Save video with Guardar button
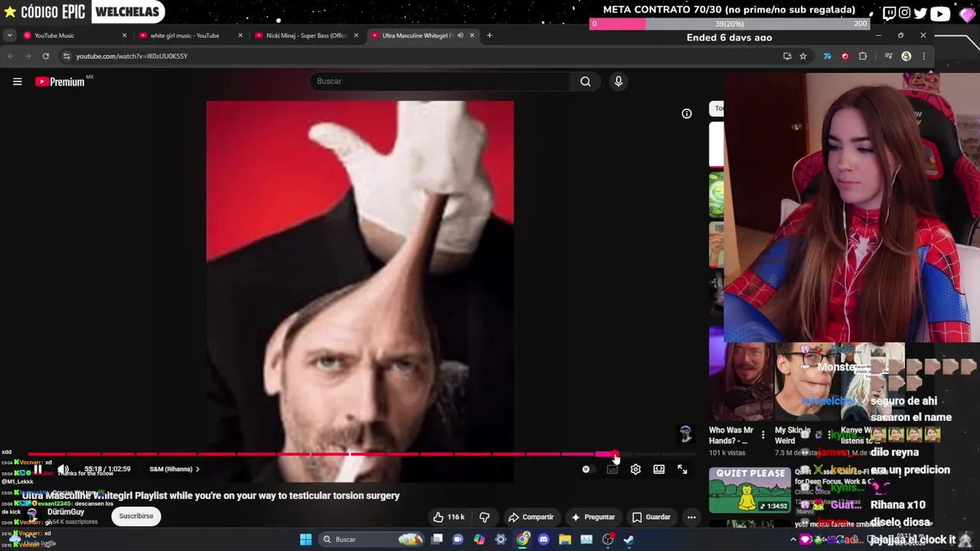The image size is (980, 551). [x=651, y=517]
